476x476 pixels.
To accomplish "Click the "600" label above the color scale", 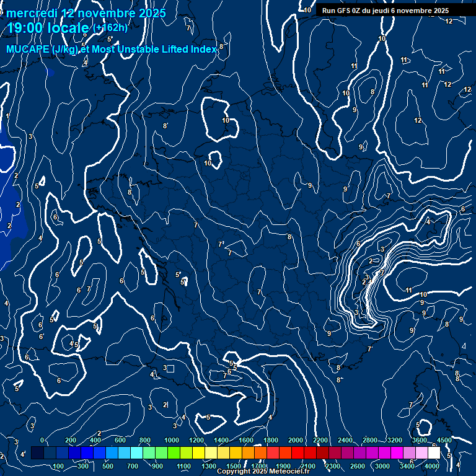I will pyautogui.click(x=120, y=440).
